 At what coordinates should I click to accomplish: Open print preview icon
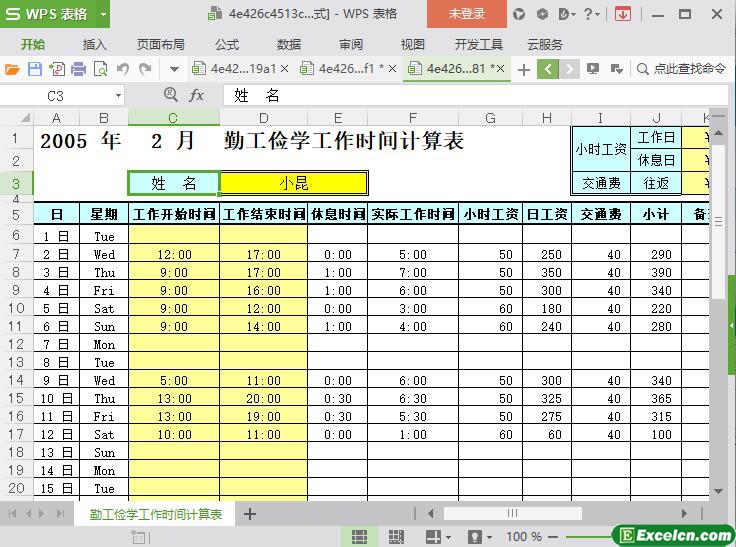101,69
